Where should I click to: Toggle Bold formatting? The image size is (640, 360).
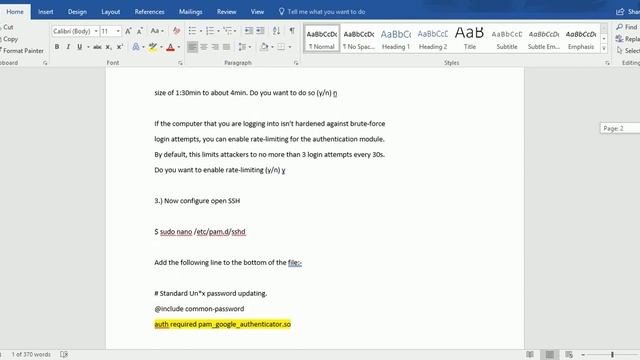57,47
